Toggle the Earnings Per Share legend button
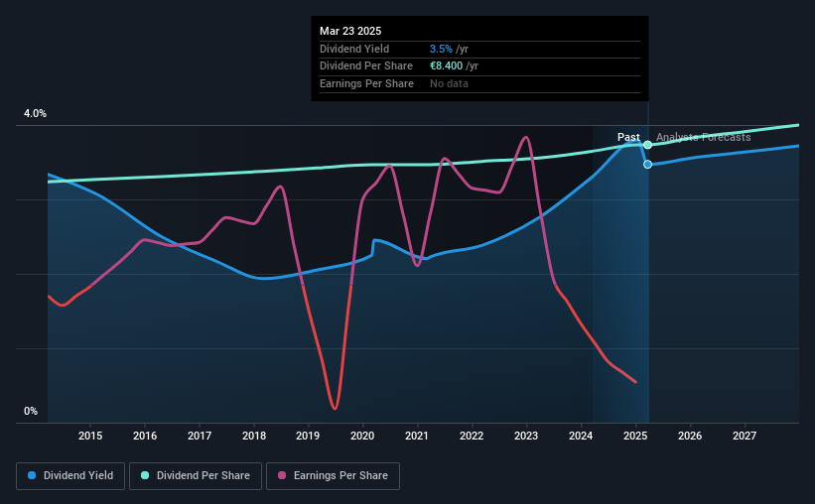 pos(333,476)
